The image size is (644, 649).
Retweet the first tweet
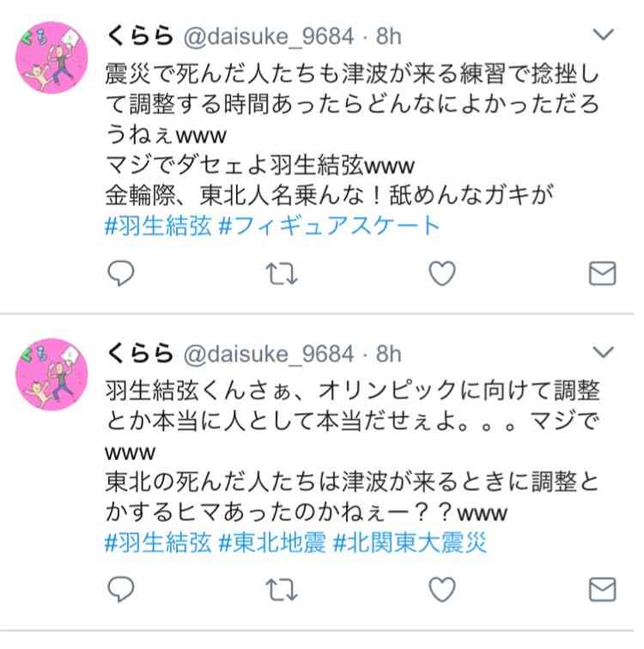[x=282, y=274]
